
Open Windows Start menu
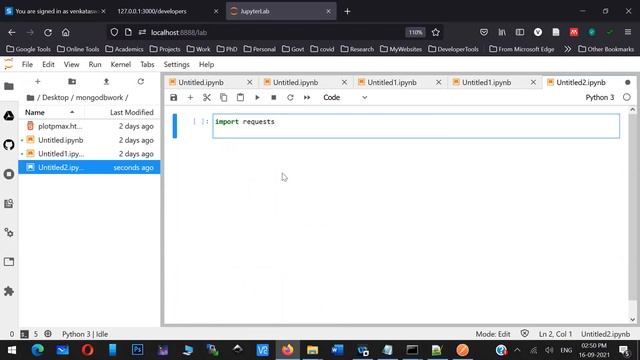11,350
